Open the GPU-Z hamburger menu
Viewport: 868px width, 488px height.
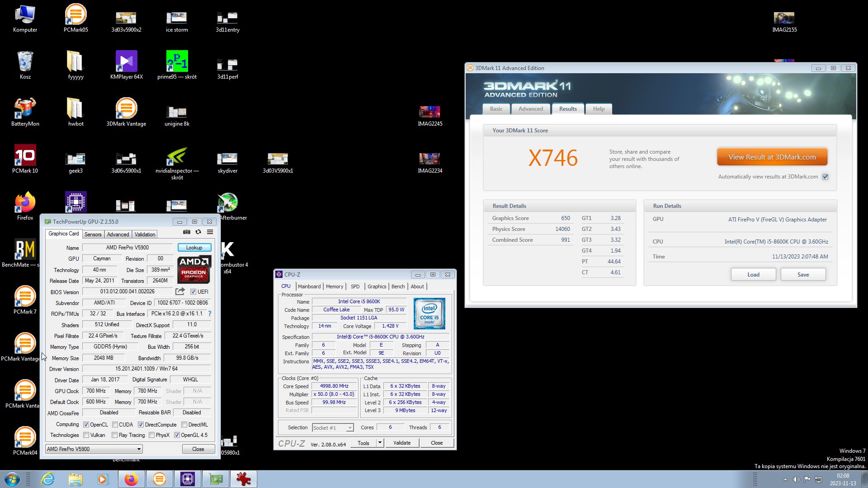pos(210,232)
